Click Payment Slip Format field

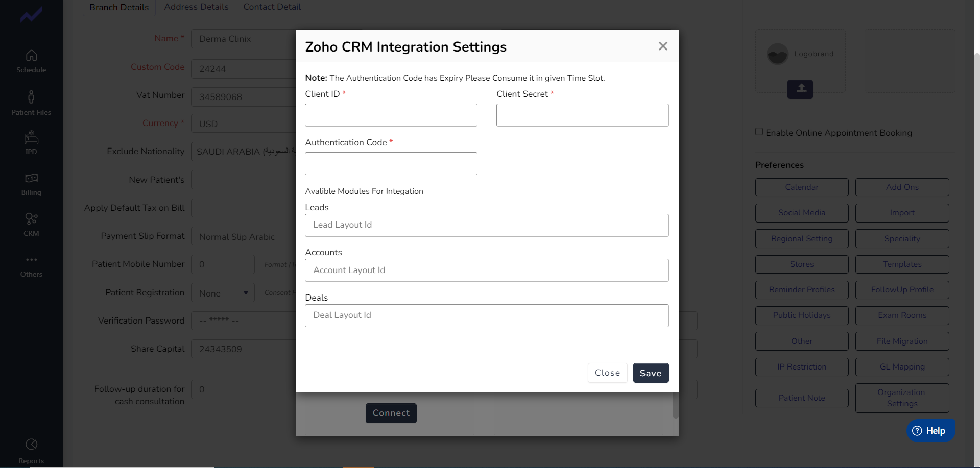243,237
